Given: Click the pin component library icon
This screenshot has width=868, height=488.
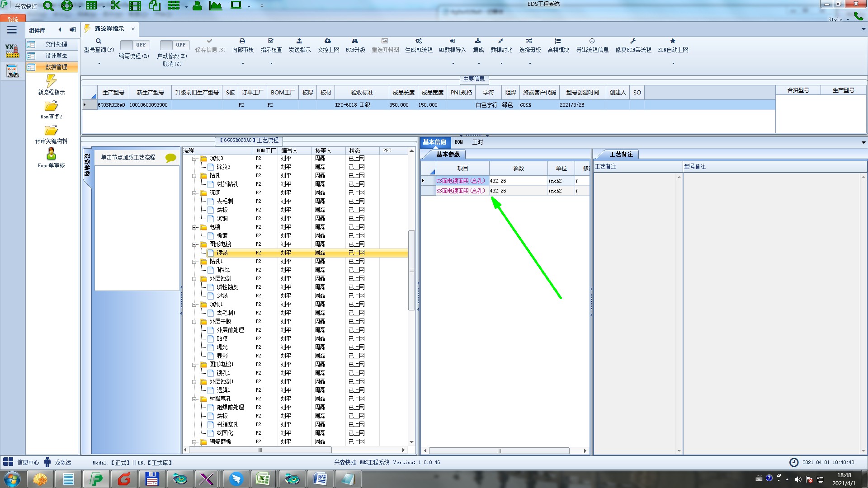Looking at the screenshot, I should [x=72, y=30].
